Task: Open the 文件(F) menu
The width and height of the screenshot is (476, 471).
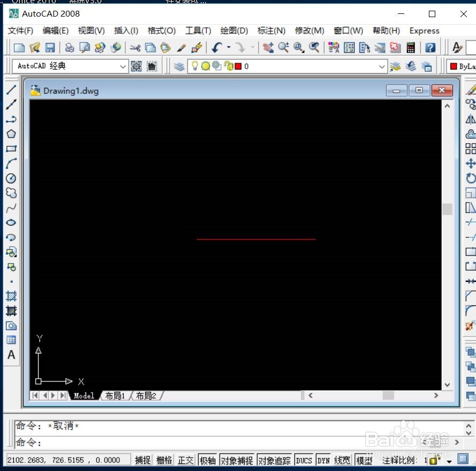Action: (x=20, y=31)
